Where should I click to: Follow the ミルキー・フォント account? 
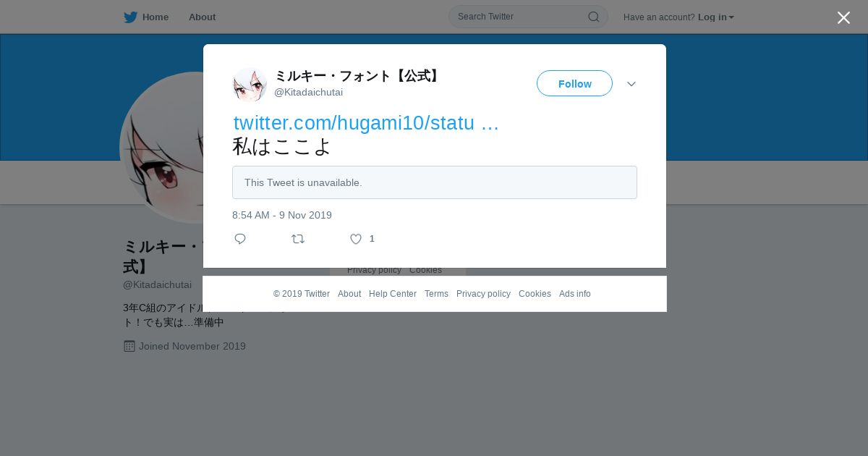tap(574, 83)
